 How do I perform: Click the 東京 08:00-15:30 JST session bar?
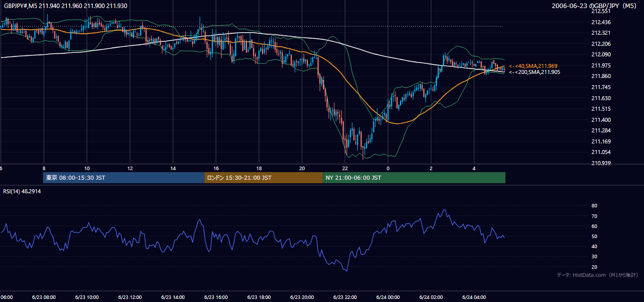pos(123,178)
